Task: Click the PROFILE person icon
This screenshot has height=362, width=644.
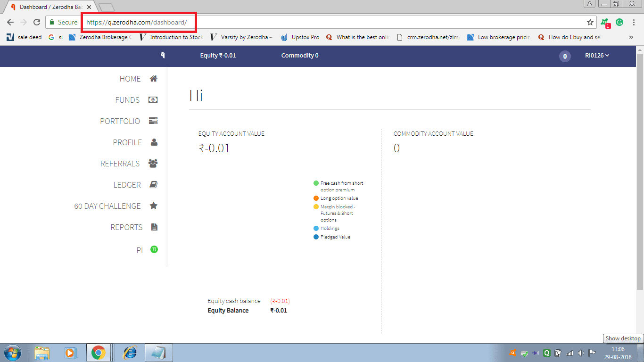Action: click(x=154, y=142)
